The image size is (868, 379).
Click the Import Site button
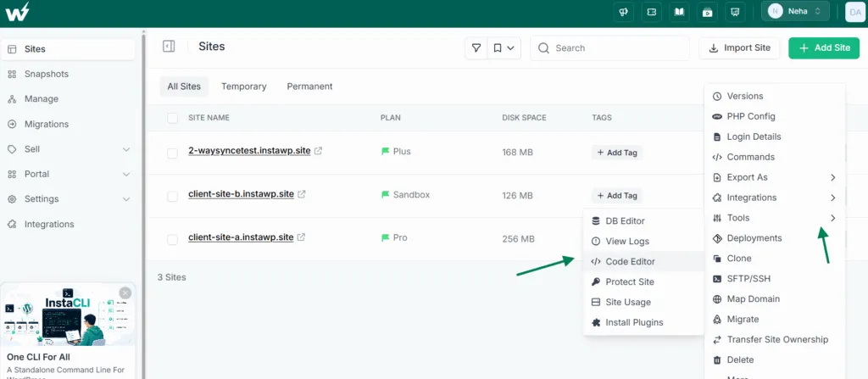[739, 48]
